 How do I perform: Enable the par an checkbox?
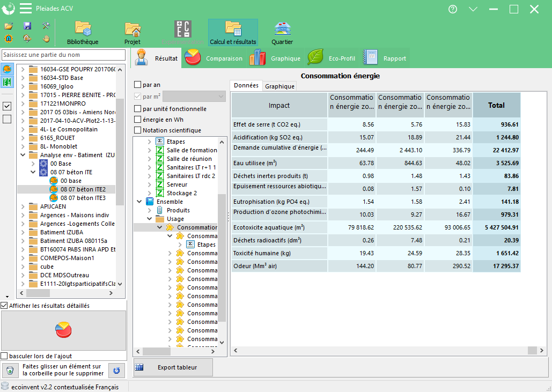click(x=138, y=85)
